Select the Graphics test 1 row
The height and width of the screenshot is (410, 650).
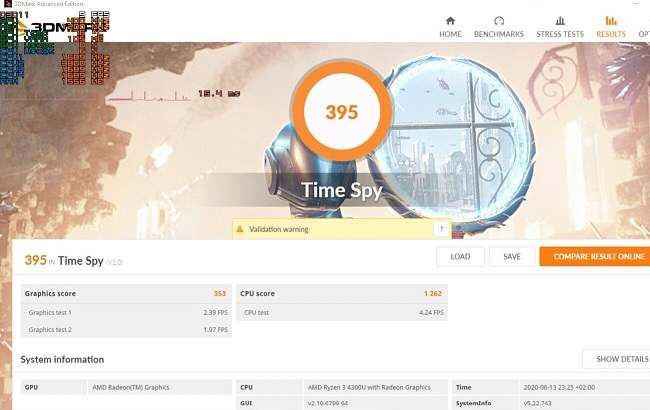[126, 313]
